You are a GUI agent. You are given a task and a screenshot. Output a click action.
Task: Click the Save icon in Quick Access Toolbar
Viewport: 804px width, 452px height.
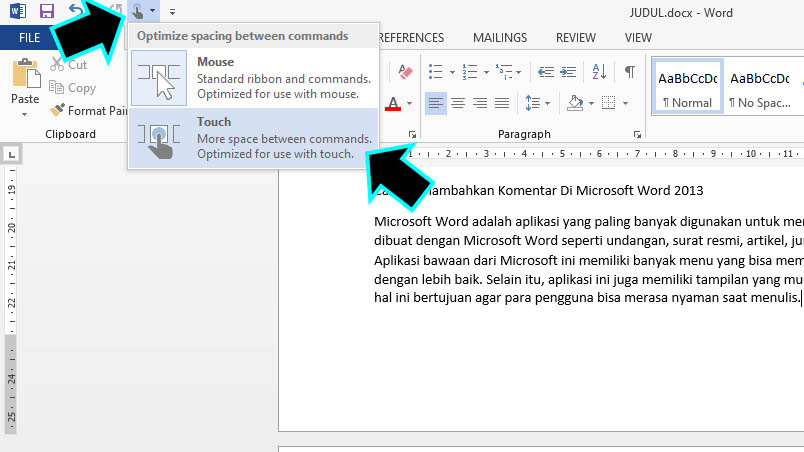point(46,11)
